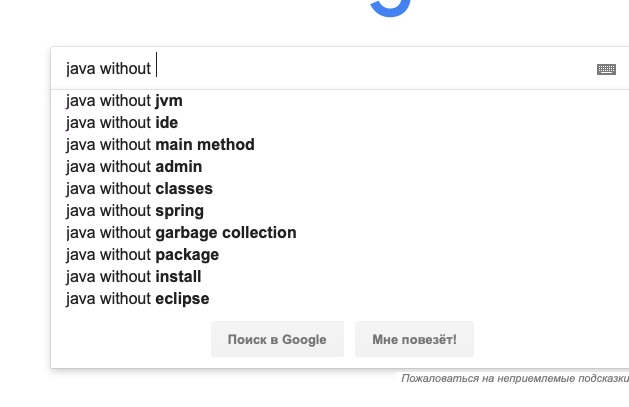
Task: Click bold 'jvm' in first suggestion
Action: click(x=169, y=101)
